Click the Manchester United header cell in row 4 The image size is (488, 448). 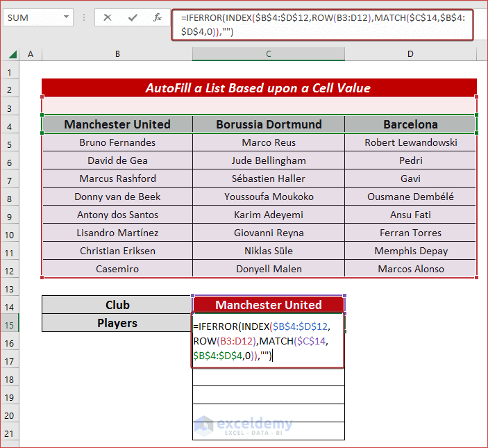pyautogui.click(x=117, y=124)
